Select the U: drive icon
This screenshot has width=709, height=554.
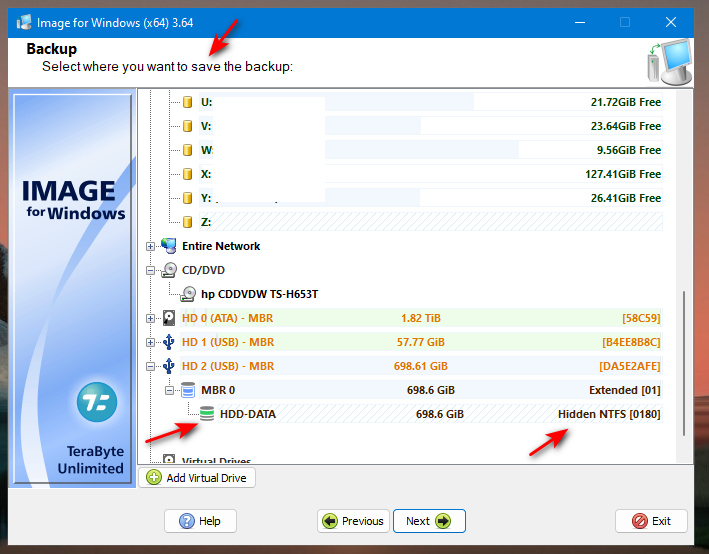[187, 102]
